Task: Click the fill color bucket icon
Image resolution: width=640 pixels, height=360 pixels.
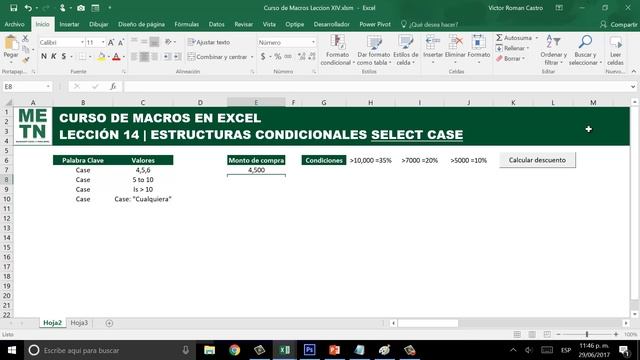Action: [x=101, y=57]
